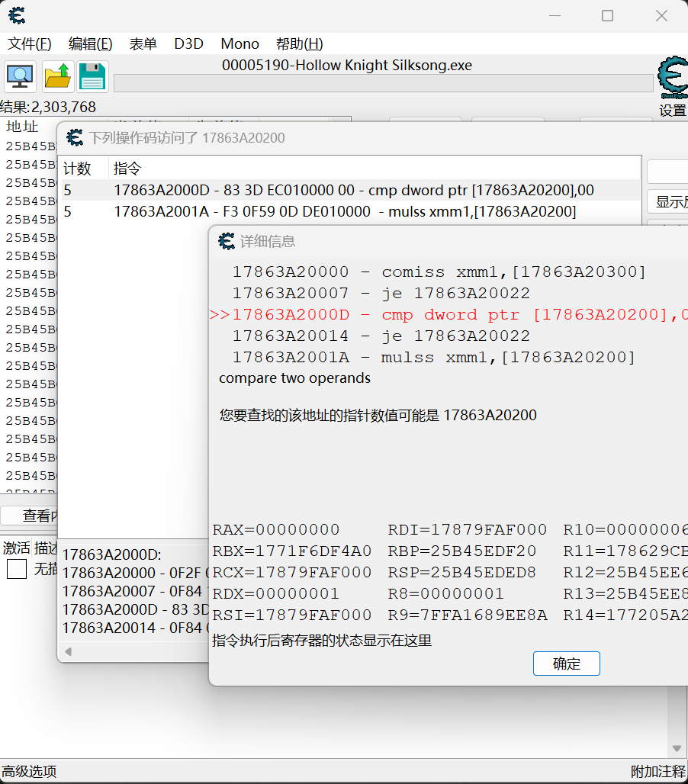This screenshot has height=784, width=688.
Task: Click the 17863A20007 - 0F84 line in lower pane
Action: [x=134, y=591]
